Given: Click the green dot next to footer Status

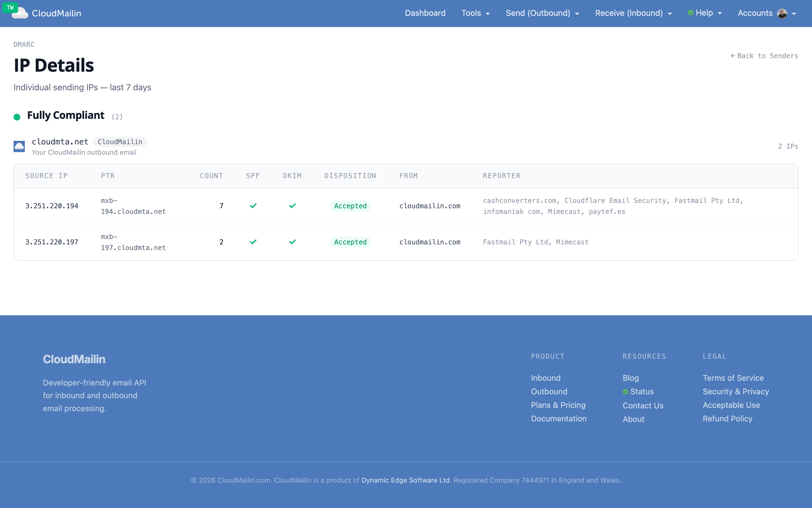Looking at the screenshot, I should point(625,392).
